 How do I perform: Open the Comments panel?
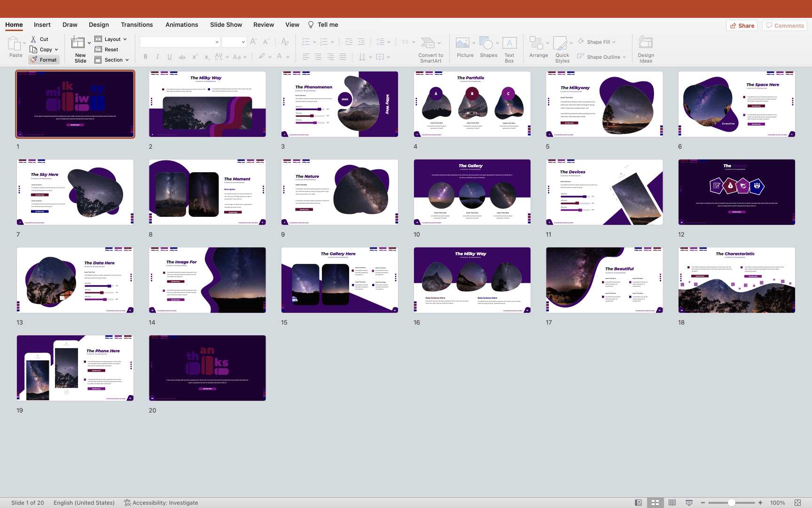pos(784,25)
